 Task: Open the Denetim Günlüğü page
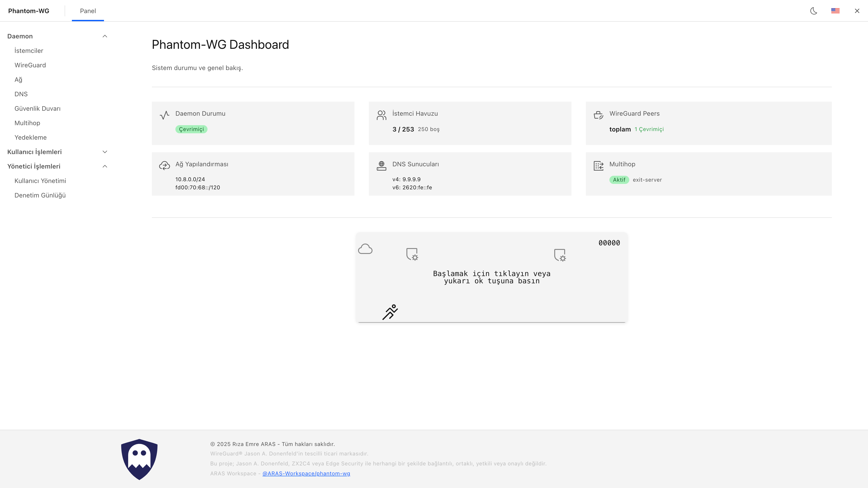pos(40,195)
